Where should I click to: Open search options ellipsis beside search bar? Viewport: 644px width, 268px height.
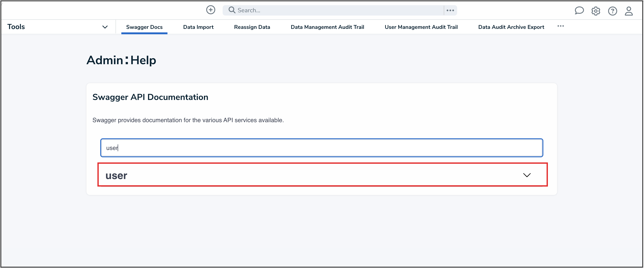click(450, 10)
